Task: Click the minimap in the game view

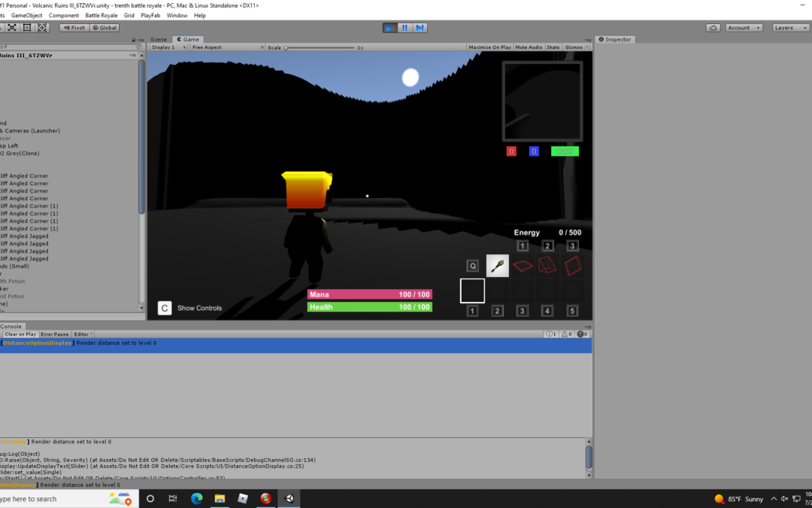Action: click(542, 101)
